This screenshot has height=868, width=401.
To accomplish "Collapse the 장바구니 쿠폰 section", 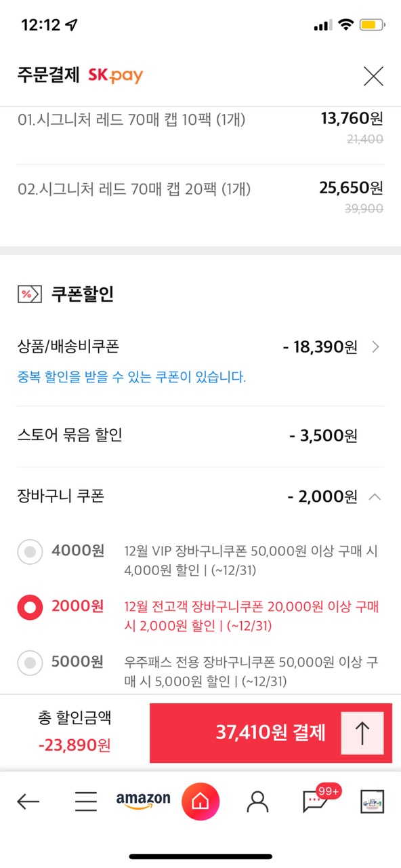I will (x=375, y=497).
